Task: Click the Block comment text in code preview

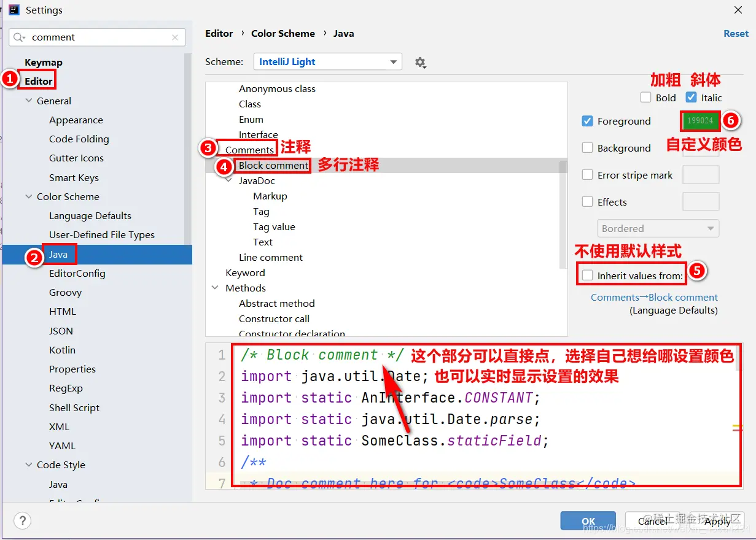Action: (322, 355)
